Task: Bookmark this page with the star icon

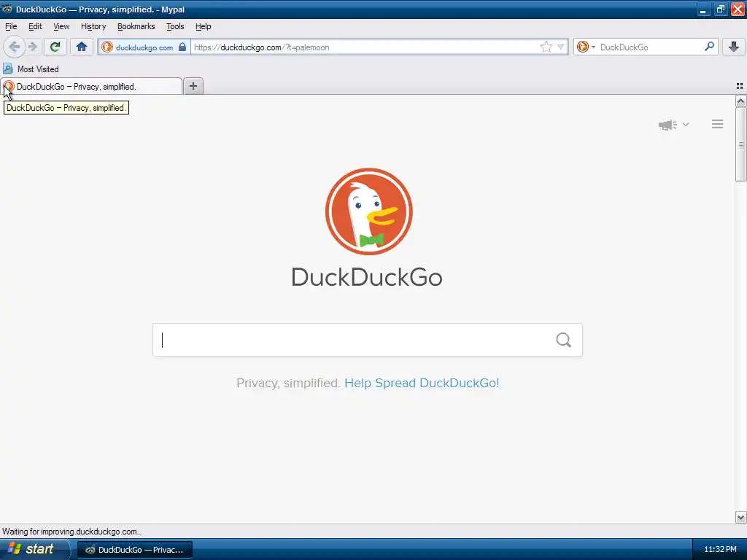Action: (546, 47)
